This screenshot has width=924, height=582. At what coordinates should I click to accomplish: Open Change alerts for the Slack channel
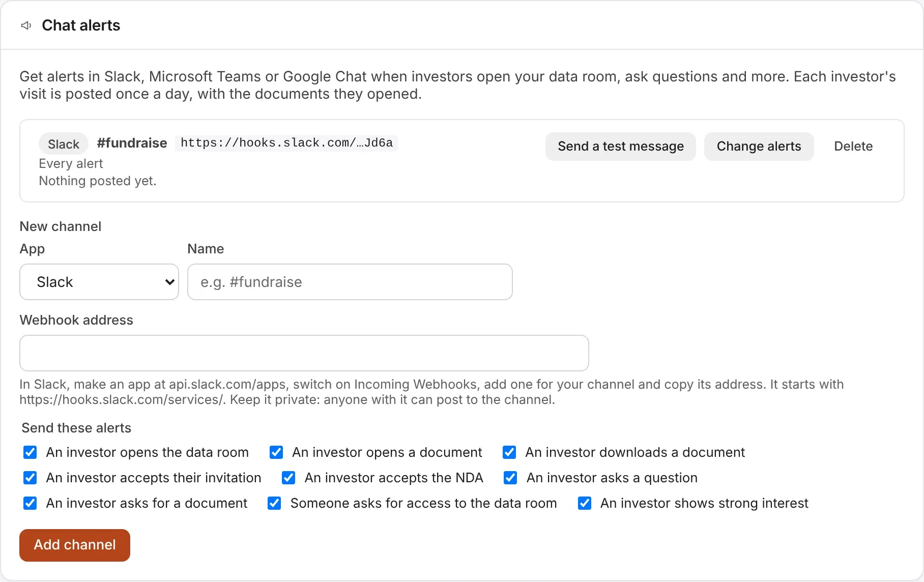click(759, 147)
